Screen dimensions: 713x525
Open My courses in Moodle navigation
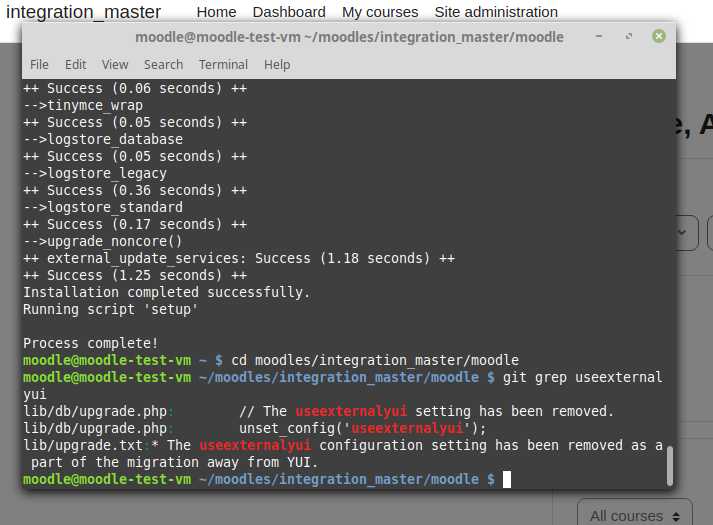pos(380,12)
